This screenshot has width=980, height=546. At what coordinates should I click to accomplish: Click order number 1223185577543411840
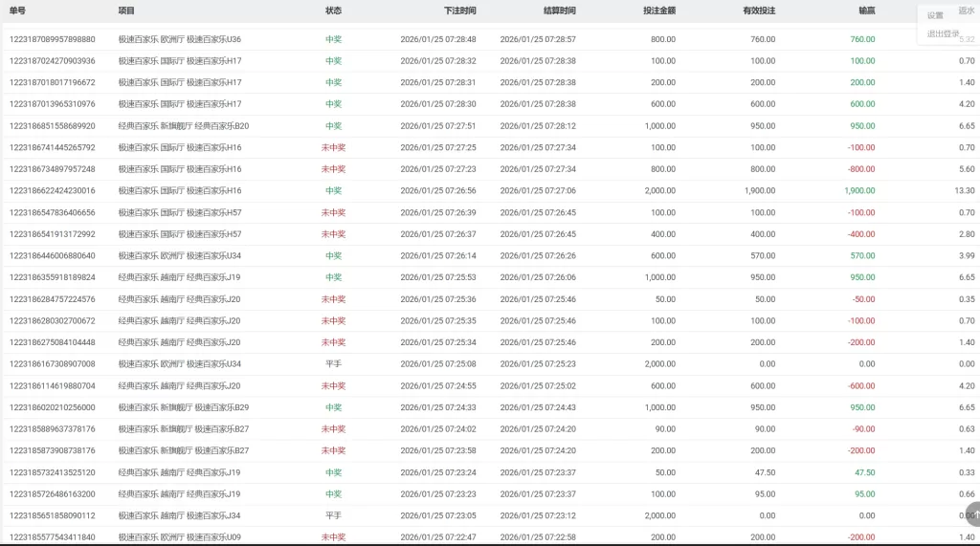[53, 537]
